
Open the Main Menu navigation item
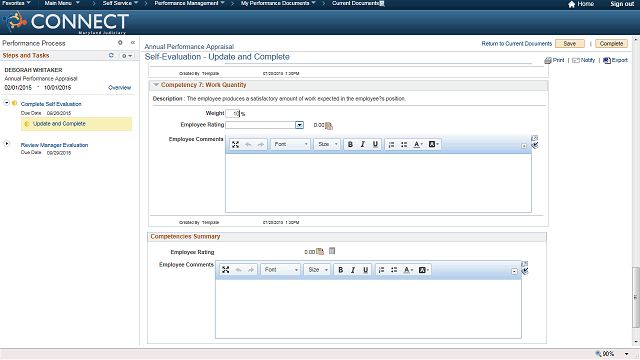62,3
